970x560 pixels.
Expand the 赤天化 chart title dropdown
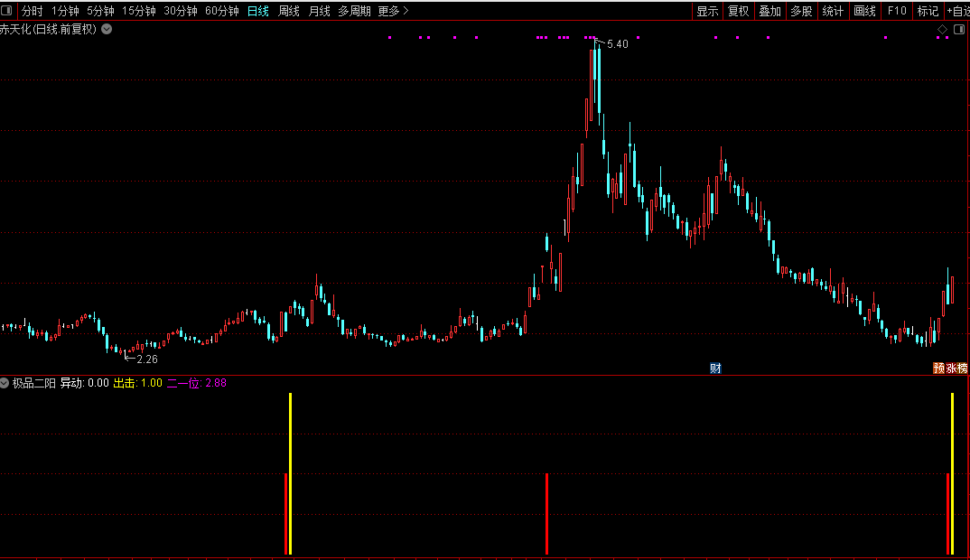coord(107,29)
